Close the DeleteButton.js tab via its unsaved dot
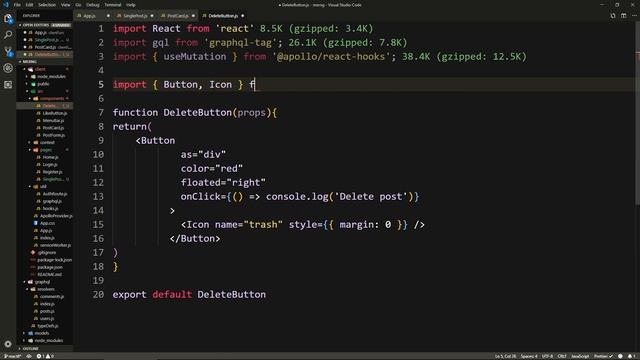The height and width of the screenshot is (360, 640). click(242, 16)
